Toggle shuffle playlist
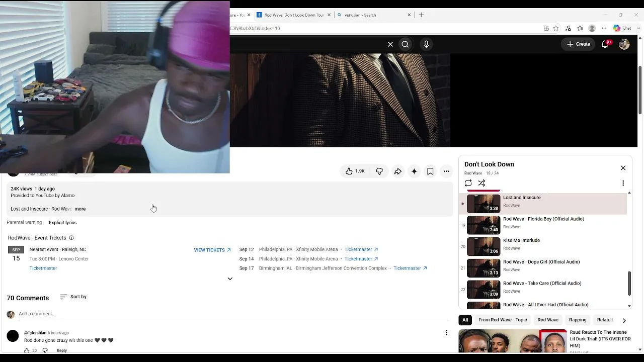 (x=481, y=183)
